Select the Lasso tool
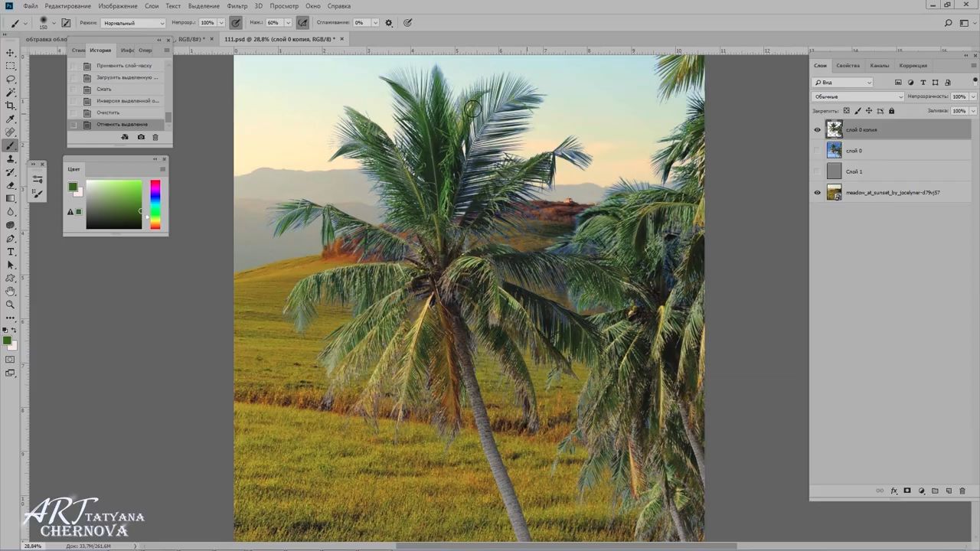980x551 pixels. point(11,79)
